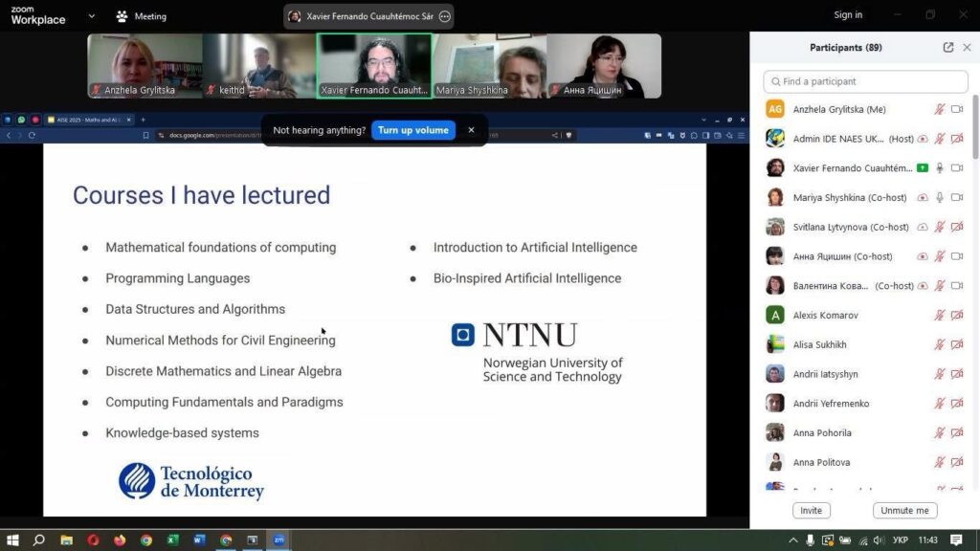Viewport: 980px width, 551px height.
Task: Click the Invite button
Action: click(811, 511)
